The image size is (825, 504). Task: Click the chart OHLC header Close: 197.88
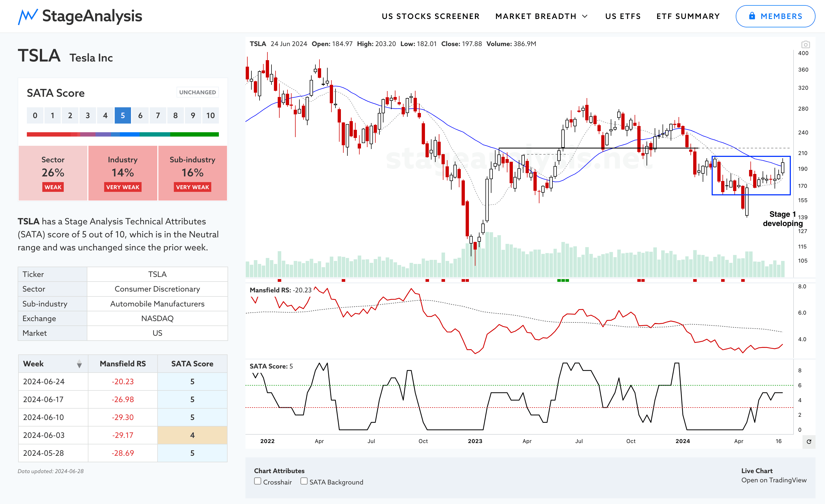(461, 44)
